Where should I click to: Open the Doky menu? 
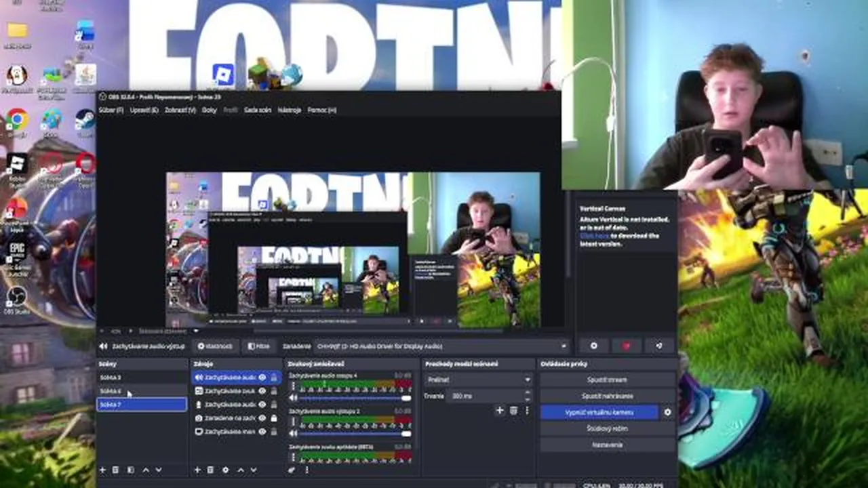click(x=210, y=110)
